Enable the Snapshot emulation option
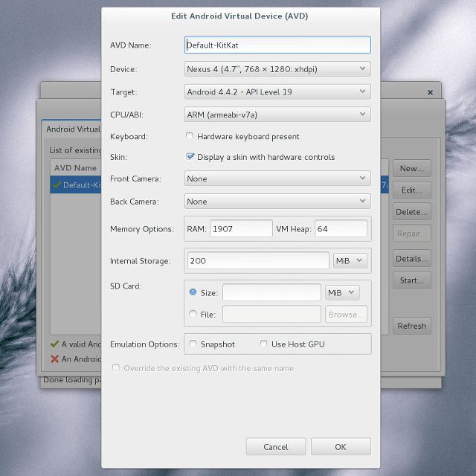Viewport: 476px width, 476px height. tap(193, 344)
